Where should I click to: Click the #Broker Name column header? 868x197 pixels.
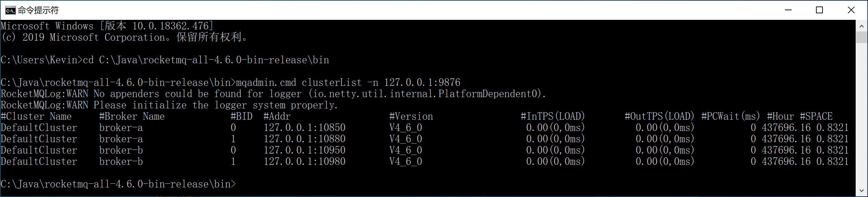point(132,116)
